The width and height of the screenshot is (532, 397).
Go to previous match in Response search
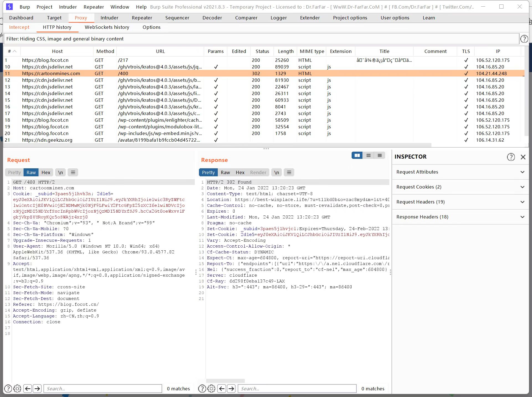(222, 389)
